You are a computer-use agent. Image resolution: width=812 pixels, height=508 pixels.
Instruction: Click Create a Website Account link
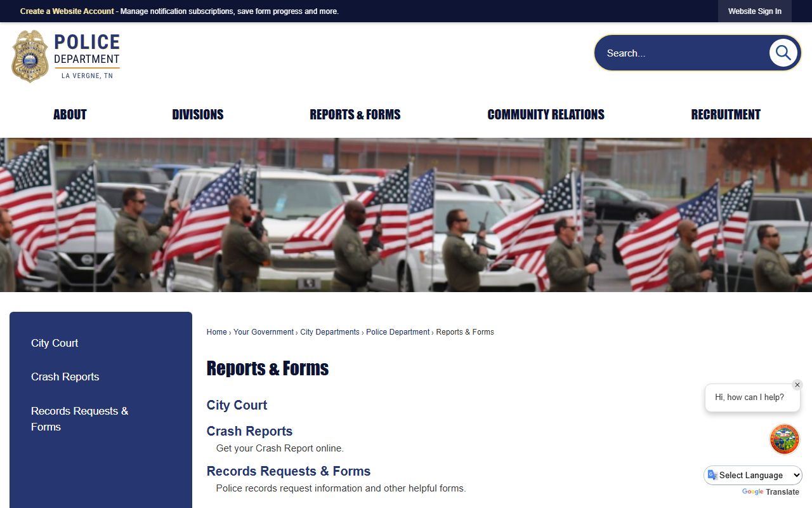coord(67,11)
